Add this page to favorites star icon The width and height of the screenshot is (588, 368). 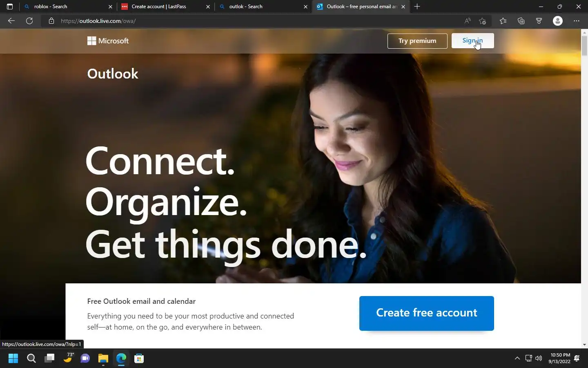point(483,21)
